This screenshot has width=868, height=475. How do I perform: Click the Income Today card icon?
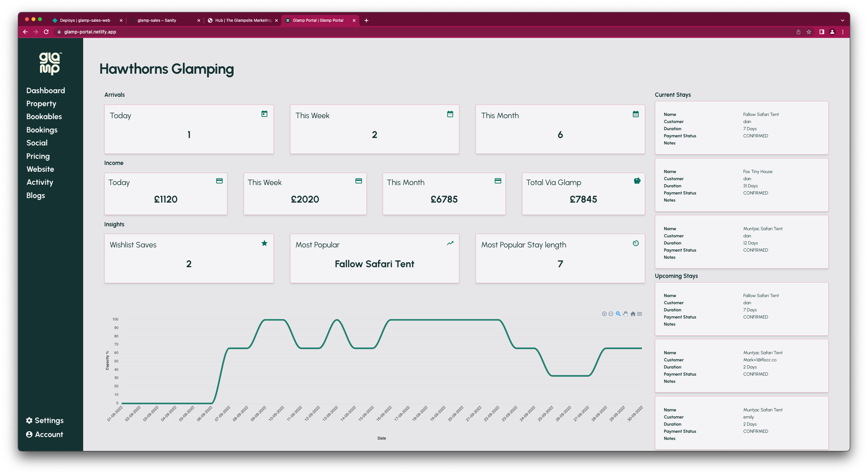click(x=219, y=181)
